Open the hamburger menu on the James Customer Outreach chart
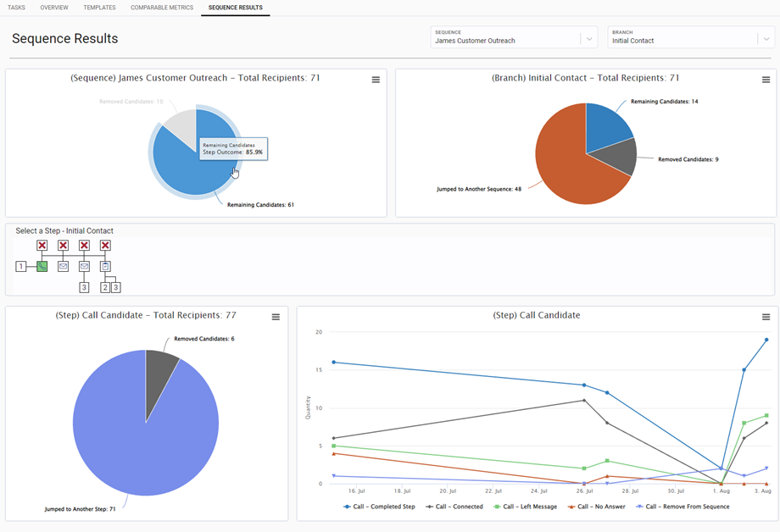 pos(376,79)
